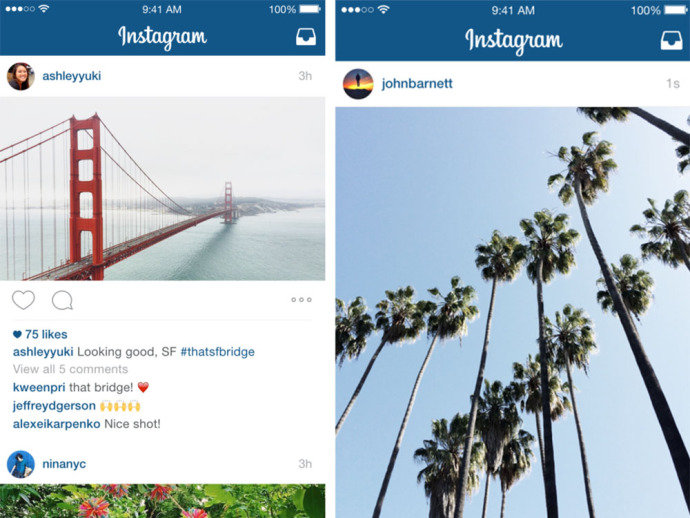
Task: View the 75 likes list
Action: [x=40, y=334]
